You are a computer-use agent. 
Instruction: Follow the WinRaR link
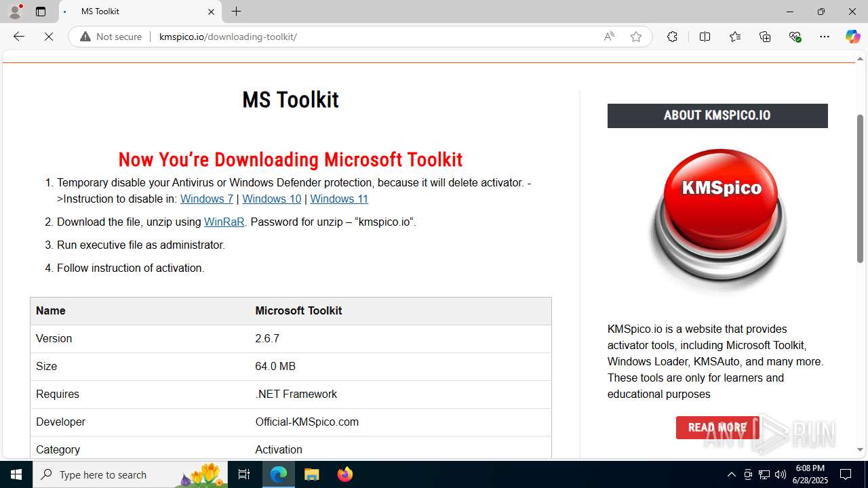pyautogui.click(x=224, y=222)
